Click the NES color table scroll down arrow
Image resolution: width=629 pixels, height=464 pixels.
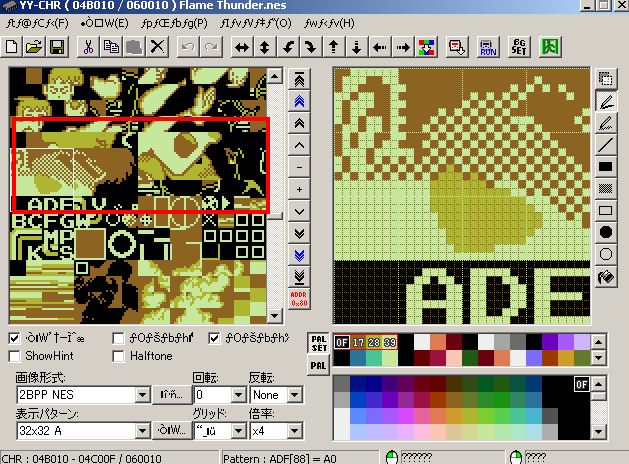[599, 432]
